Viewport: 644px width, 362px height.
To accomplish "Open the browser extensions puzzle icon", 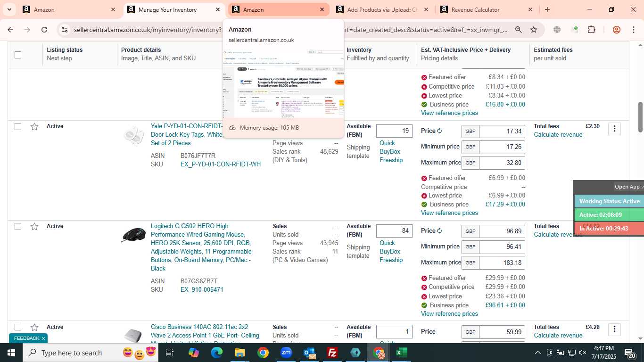I will click(591, 30).
